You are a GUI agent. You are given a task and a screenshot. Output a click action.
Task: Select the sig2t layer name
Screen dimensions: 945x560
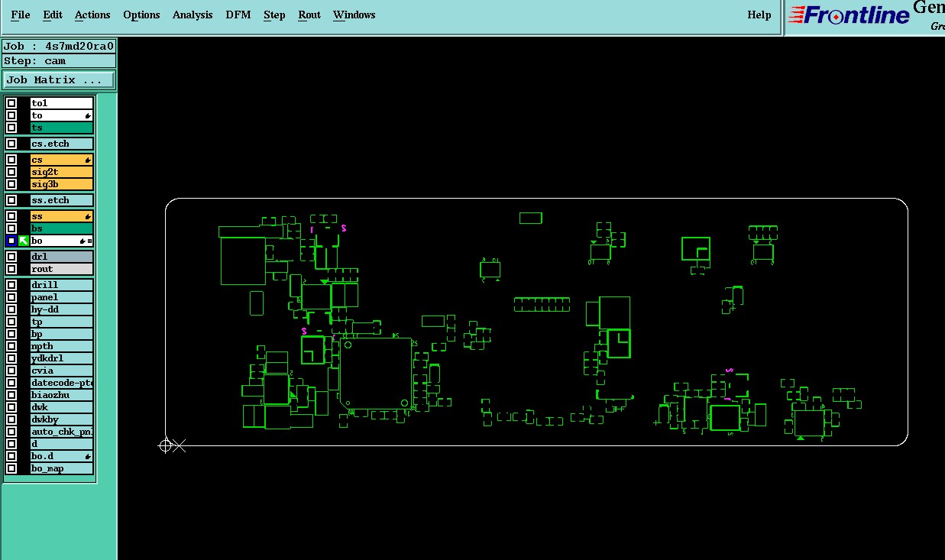[62, 172]
